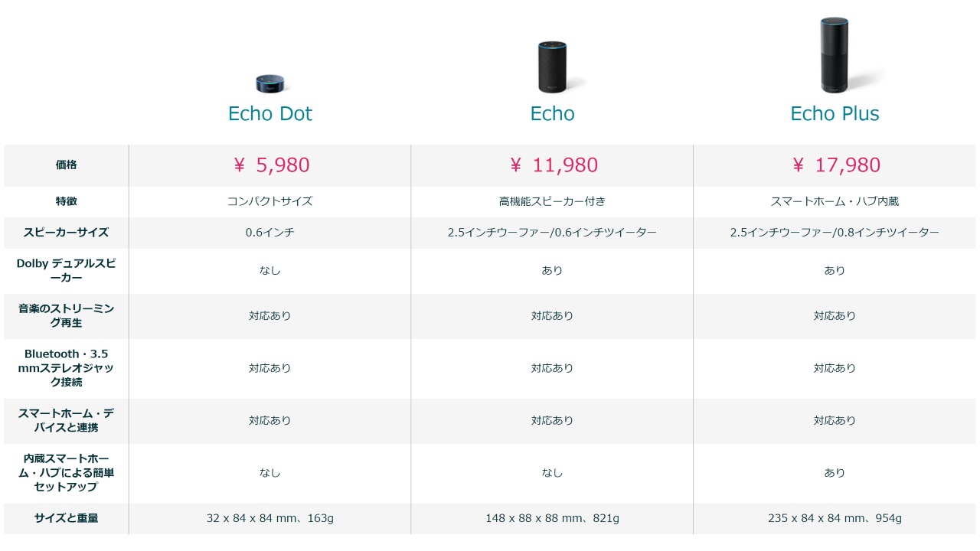Click the Echo Plus product image

pos(835,55)
